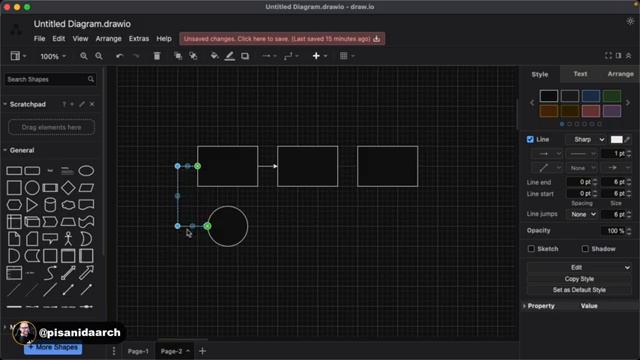
Task: Switch to the Page-1 tab
Action: coord(138,351)
